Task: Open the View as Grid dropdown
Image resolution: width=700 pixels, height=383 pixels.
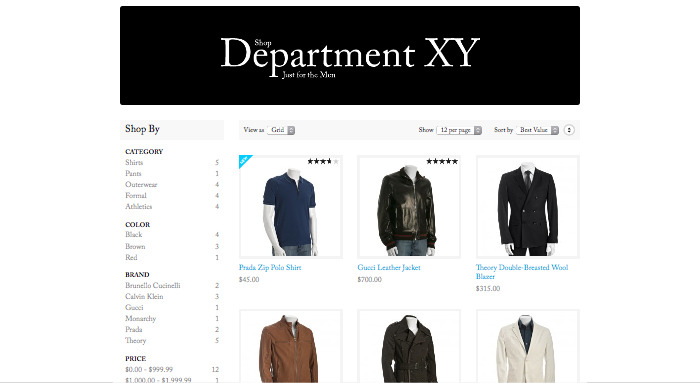Action: pos(281,130)
